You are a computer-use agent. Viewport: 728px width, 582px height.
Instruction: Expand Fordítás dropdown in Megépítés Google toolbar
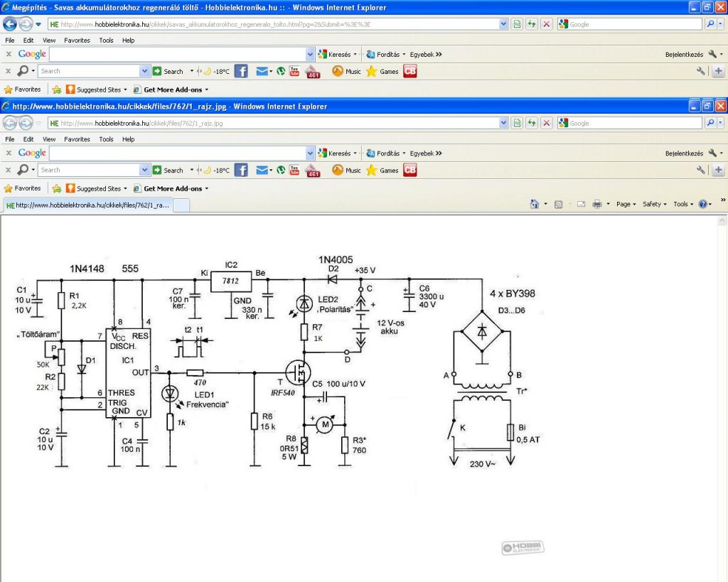[x=404, y=54]
